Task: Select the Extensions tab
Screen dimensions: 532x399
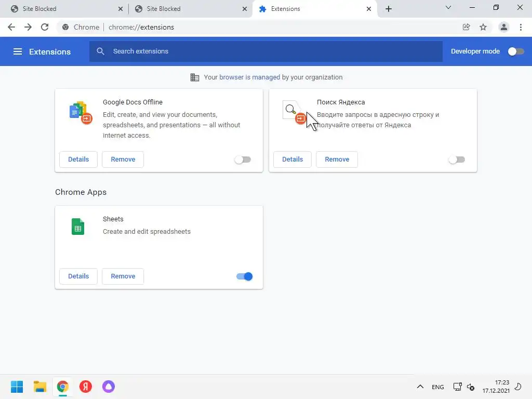Action: tap(314, 9)
